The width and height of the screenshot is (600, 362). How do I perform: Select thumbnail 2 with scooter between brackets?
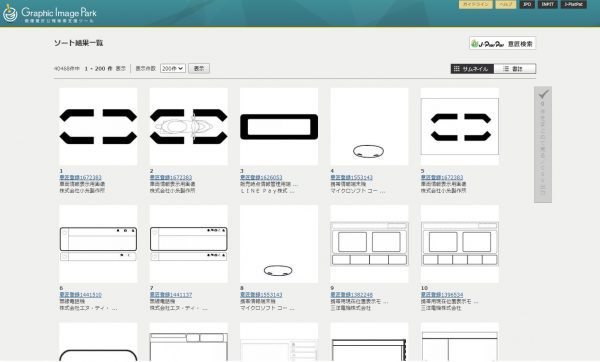188,127
